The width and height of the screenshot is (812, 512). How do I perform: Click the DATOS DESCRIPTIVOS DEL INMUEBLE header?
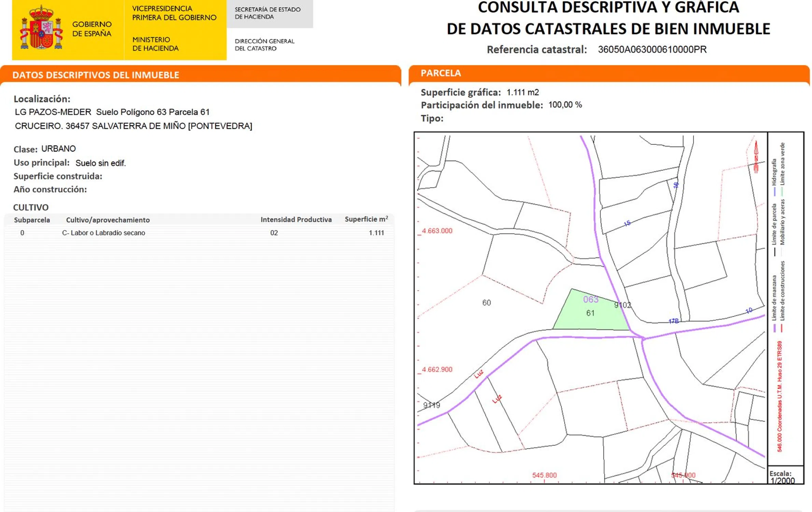96,75
